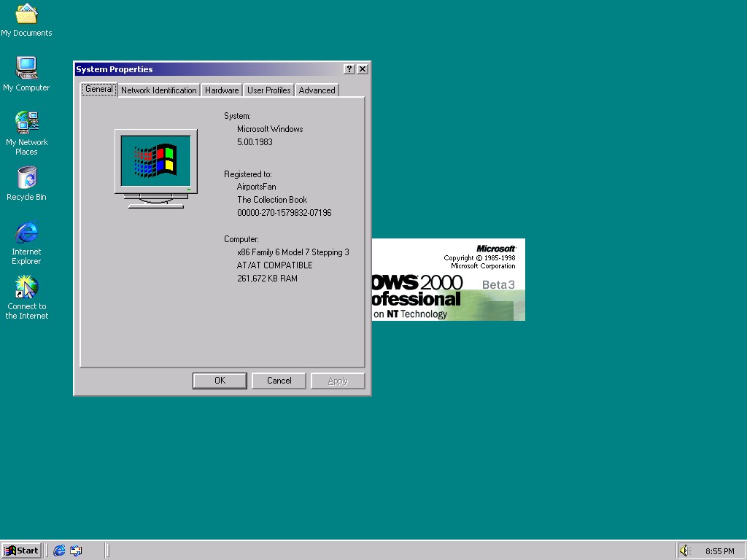This screenshot has width=747, height=560.
Task: Select Connect to the Internet shortcut
Action: 27,297
